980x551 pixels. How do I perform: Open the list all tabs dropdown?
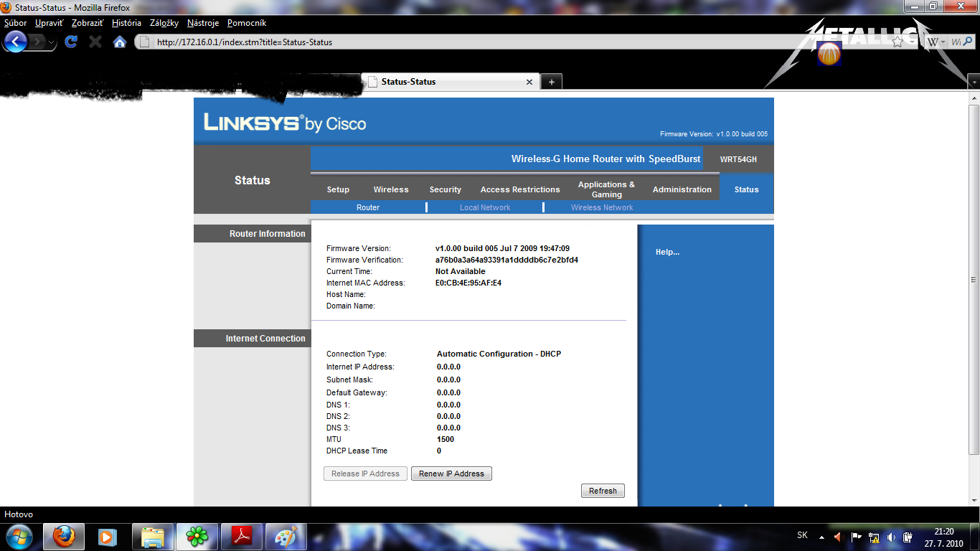(x=974, y=82)
